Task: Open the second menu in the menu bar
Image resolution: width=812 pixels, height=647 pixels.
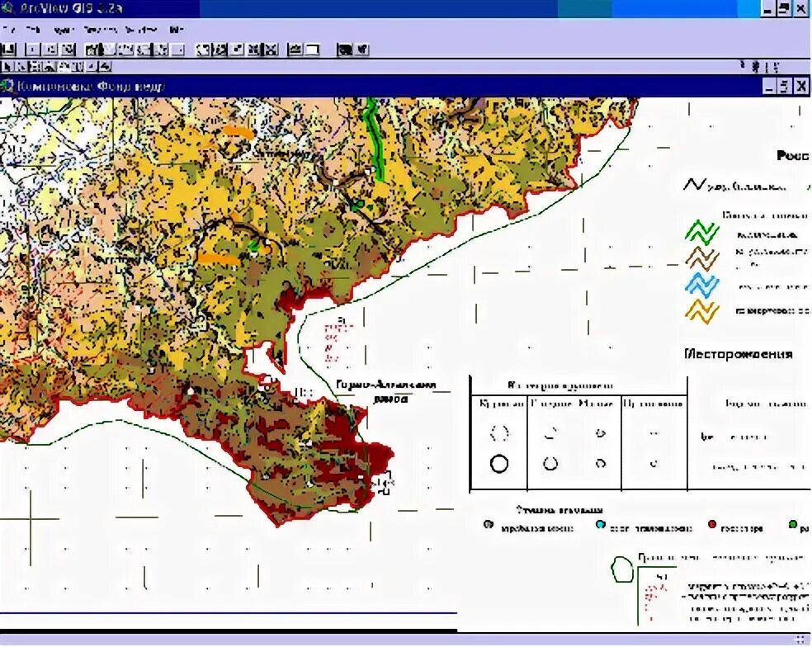Action: (x=33, y=30)
